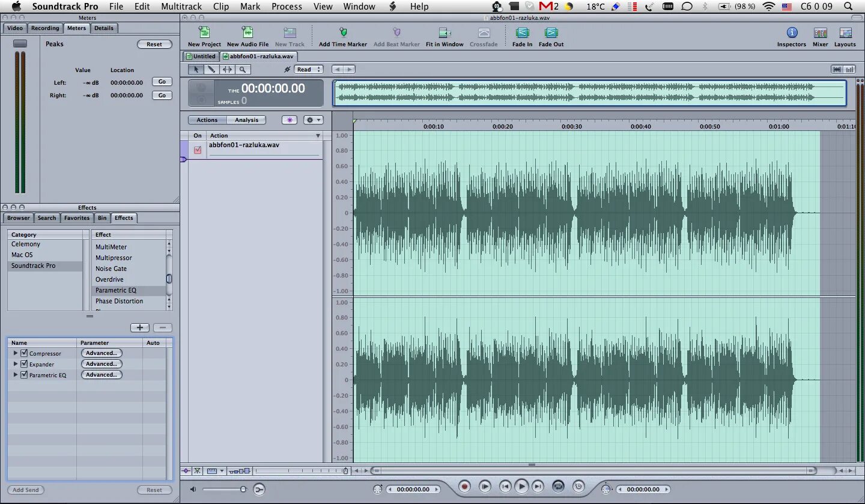Go to the end transport button
This screenshot has height=504, width=865.
538,486
